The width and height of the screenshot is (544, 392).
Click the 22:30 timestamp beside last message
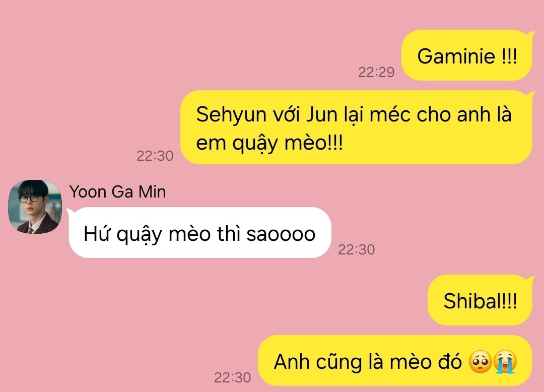click(x=232, y=378)
